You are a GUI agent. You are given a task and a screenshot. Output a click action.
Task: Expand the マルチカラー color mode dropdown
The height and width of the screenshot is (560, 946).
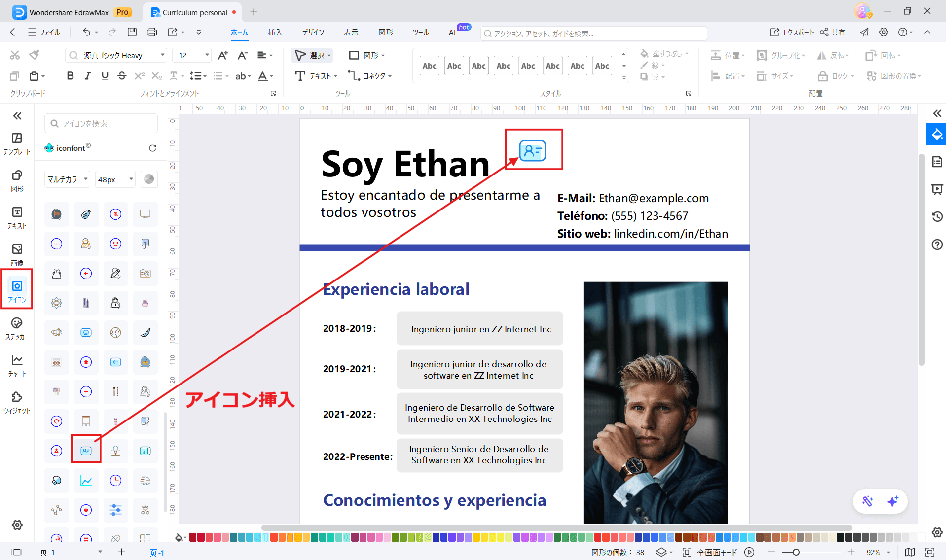(68, 179)
